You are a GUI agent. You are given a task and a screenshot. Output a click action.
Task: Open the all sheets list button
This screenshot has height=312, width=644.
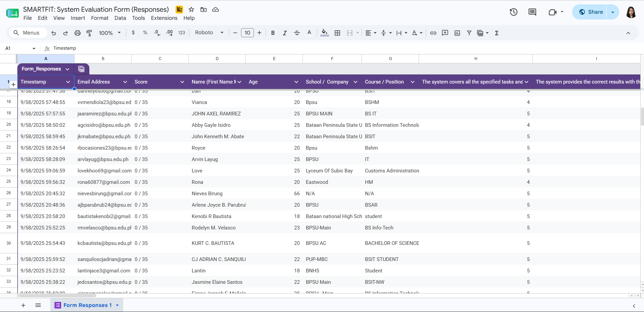38,305
